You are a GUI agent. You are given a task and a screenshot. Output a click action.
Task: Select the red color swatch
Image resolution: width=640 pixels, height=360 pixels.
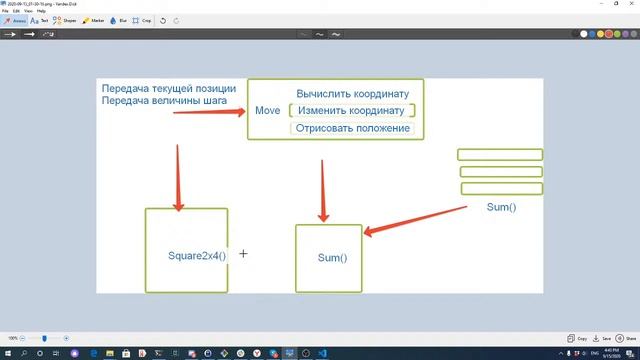click(x=609, y=34)
